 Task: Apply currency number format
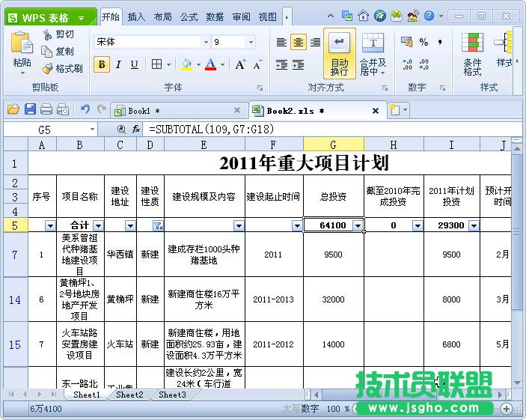[407, 43]
